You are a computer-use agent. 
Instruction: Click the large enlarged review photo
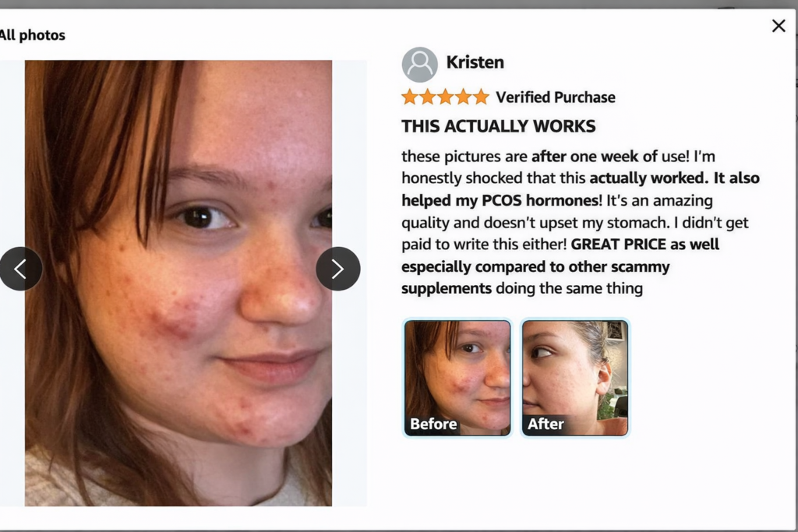[178, 283]
